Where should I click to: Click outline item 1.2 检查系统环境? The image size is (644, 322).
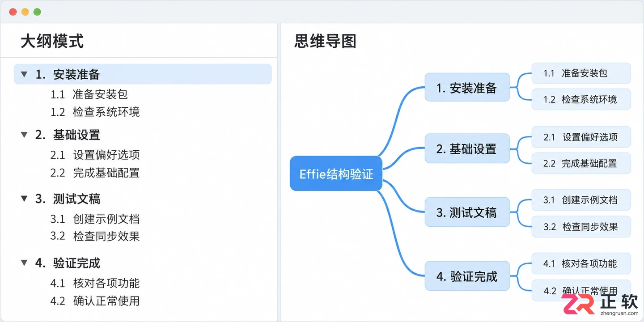(95, 112)
